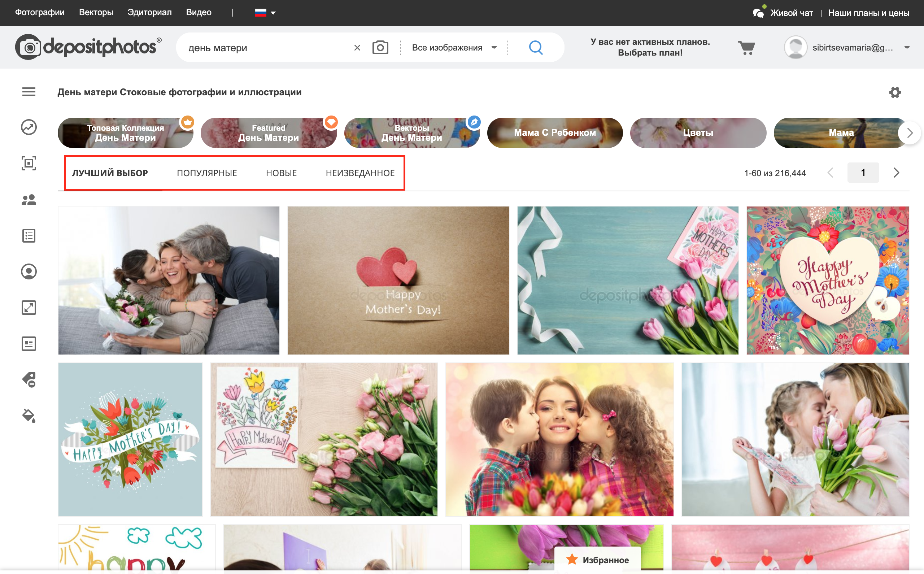The height and width of the screenshot is (574, 924).
Task: Open Векторы День Матери chip
Action: [x=412, y=132]
